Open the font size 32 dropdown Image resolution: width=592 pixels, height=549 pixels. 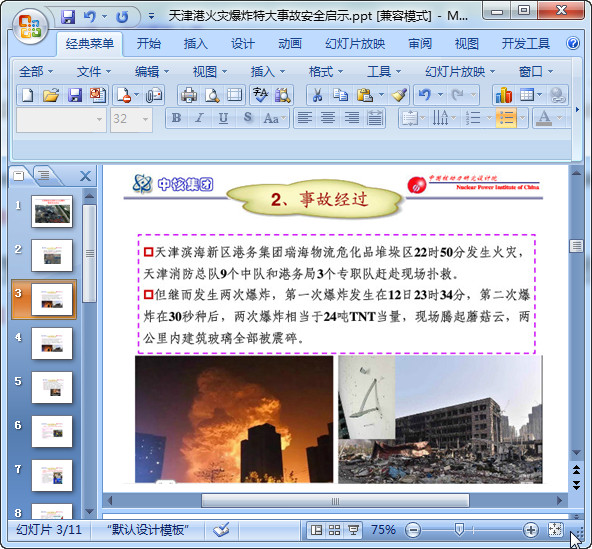coord(145,119)
